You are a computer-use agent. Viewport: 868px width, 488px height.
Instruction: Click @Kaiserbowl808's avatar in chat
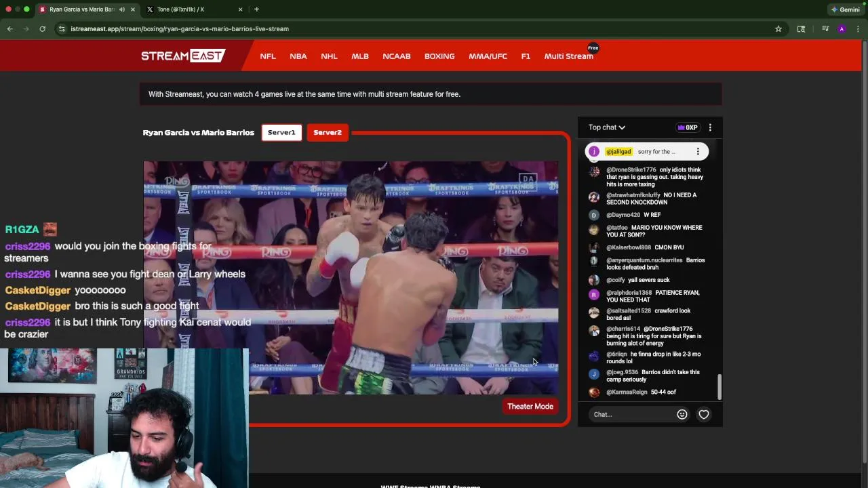pos(594,247)
